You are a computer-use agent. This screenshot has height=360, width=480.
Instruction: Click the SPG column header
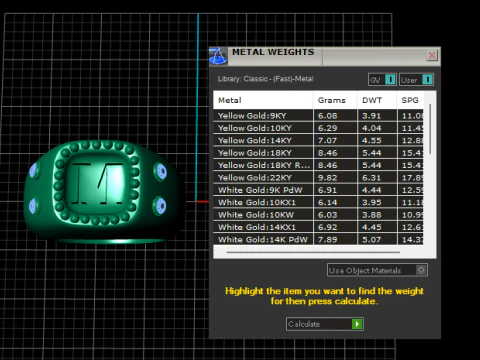click(x=410, y=100)
